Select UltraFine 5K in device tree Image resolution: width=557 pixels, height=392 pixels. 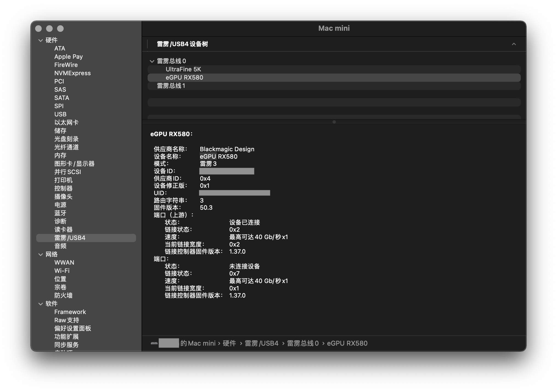coord(183,69)
